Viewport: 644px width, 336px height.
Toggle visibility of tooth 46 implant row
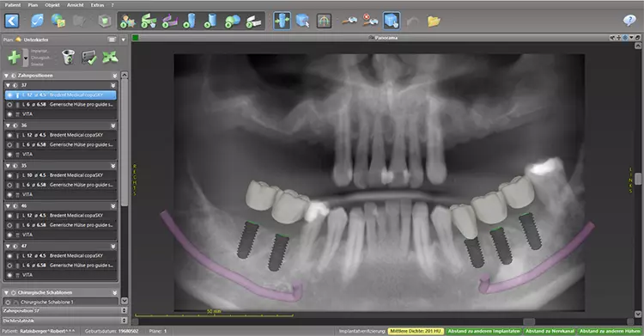coord(9,216)
